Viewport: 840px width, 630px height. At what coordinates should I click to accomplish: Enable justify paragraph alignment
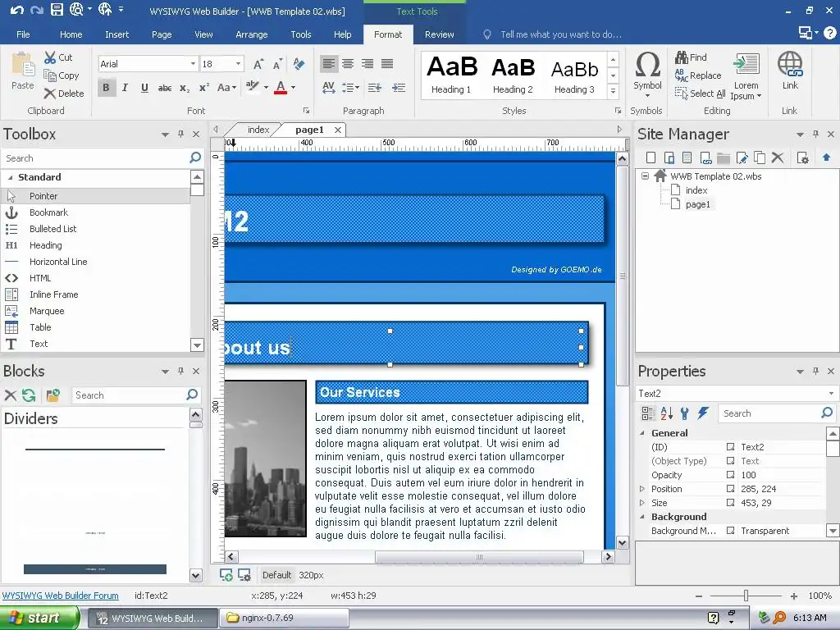(x=387, y=64)
